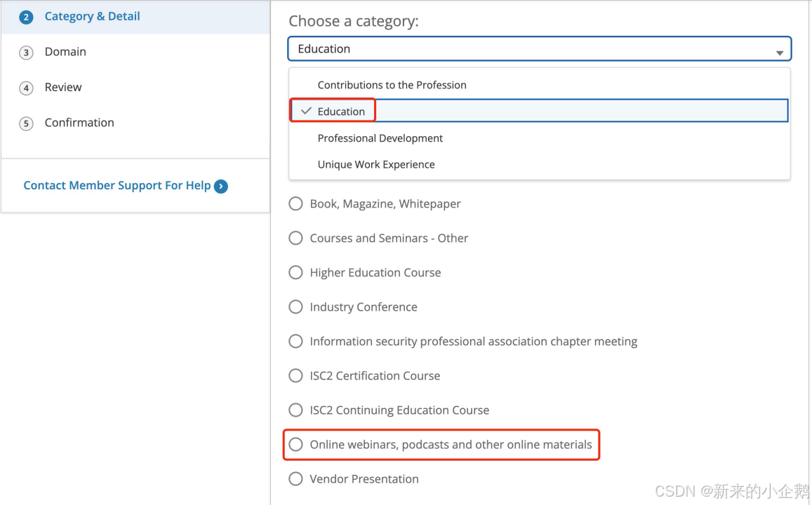812x505 pixels.
Task: Select Contributions to the Profession option
Action: click(392, 85)
